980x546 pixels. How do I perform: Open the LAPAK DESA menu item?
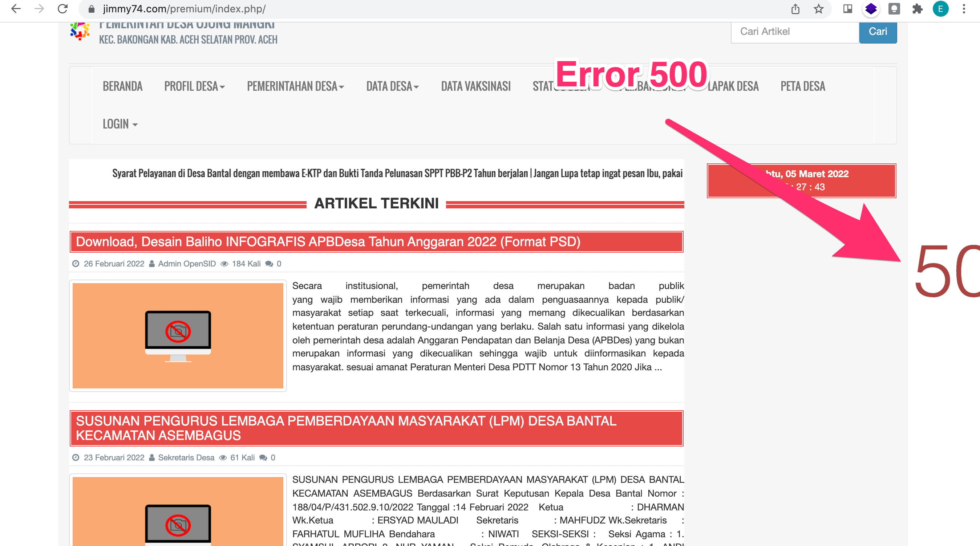(x=733, y=86)
